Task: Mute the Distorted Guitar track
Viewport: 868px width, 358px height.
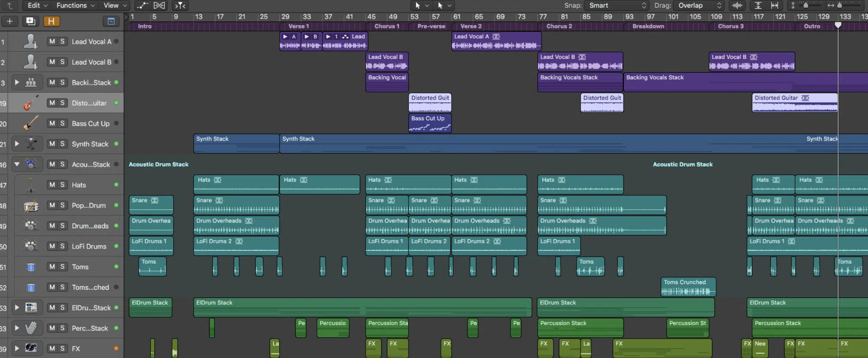Action: coord(52,103)
